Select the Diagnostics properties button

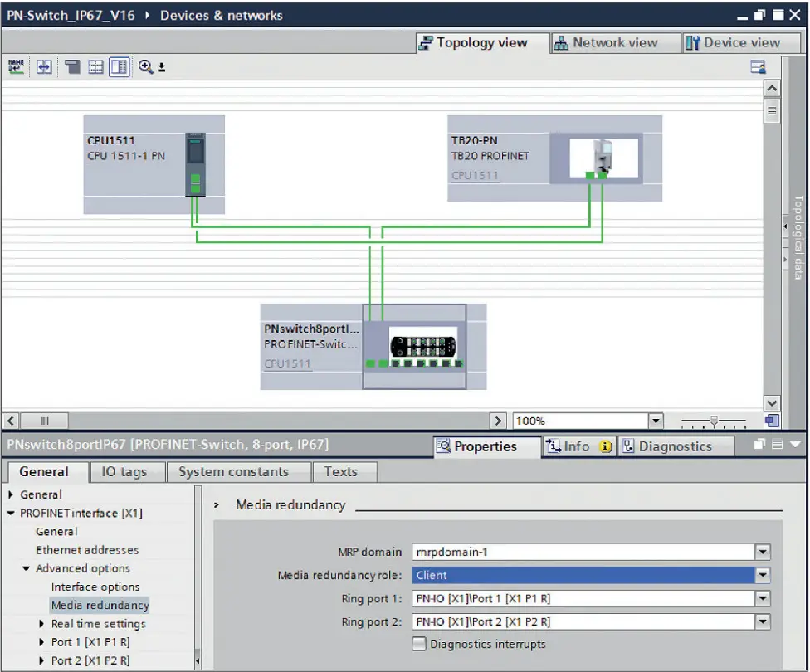point(676,446)
